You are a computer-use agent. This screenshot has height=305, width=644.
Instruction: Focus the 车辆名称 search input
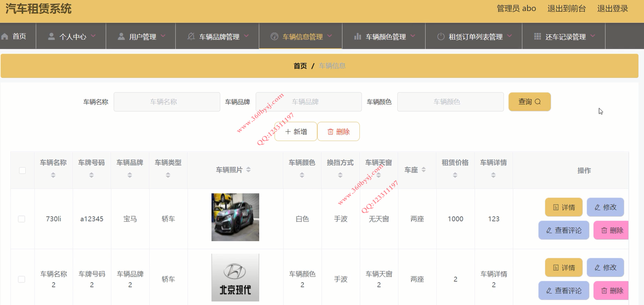click(x=167, y=102)
